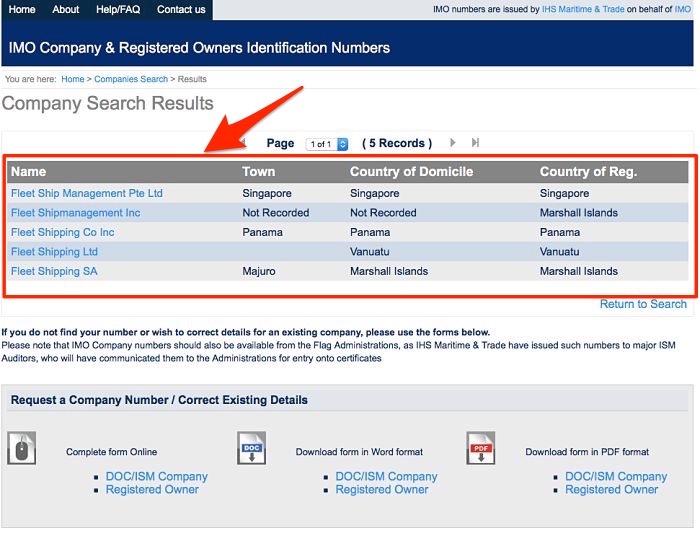This screenshot has width=700, height=536.
Task: Open the About menu item
Action: coord(66,10)
